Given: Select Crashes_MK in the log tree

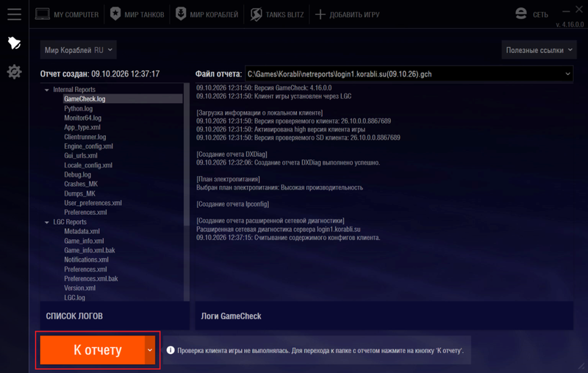Looking at the screenshot, I should coord(81,184).
